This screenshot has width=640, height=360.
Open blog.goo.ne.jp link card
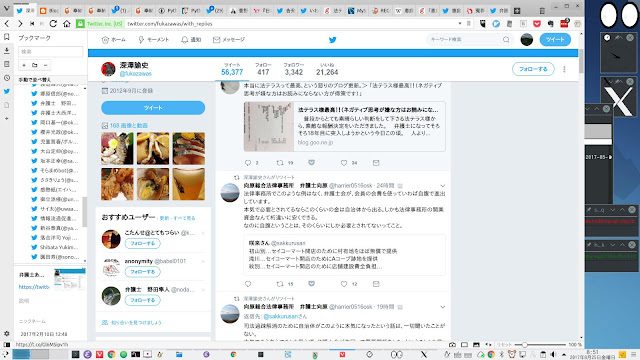coord(344,127)
